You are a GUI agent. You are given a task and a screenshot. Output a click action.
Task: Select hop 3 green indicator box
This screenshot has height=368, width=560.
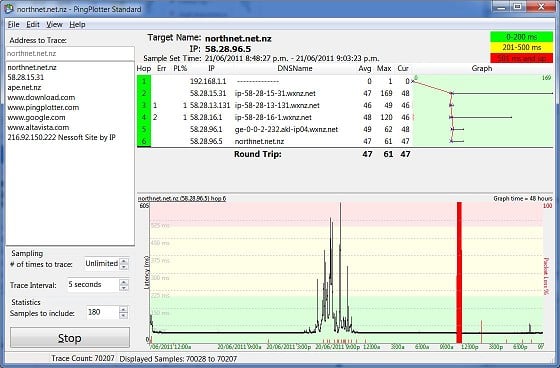click(144, 105)
